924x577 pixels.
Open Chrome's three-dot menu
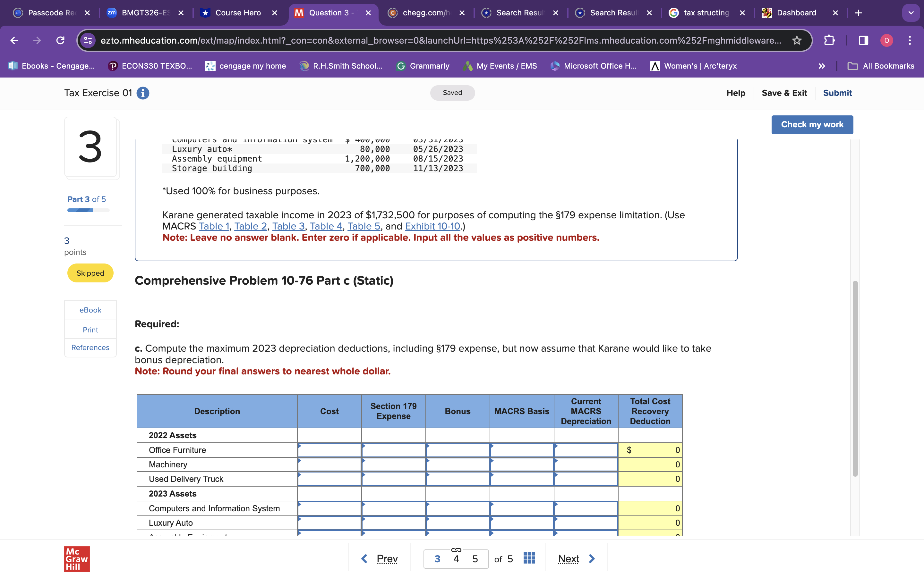(910, 40)
